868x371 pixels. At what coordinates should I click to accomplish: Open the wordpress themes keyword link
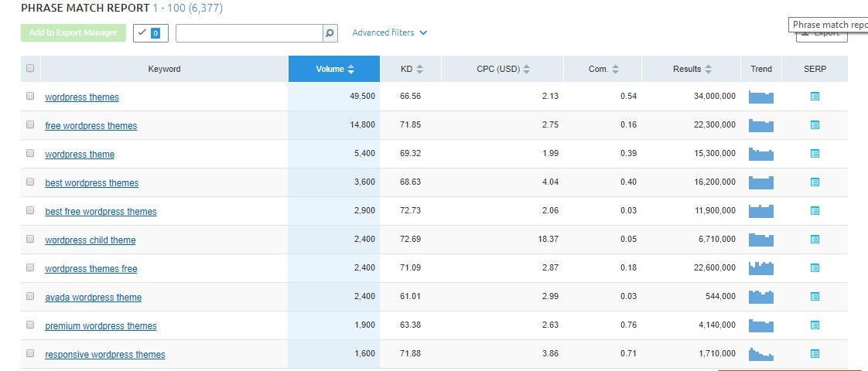tap(82, 97)
